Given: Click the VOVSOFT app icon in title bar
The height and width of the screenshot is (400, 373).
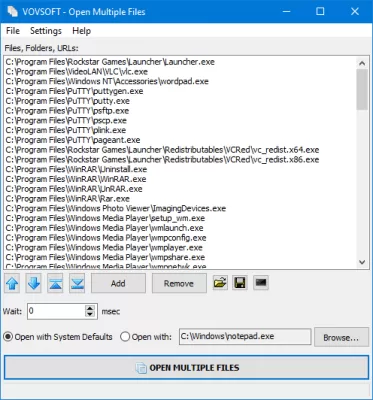Looking at the screenshot, I should 13,12.
